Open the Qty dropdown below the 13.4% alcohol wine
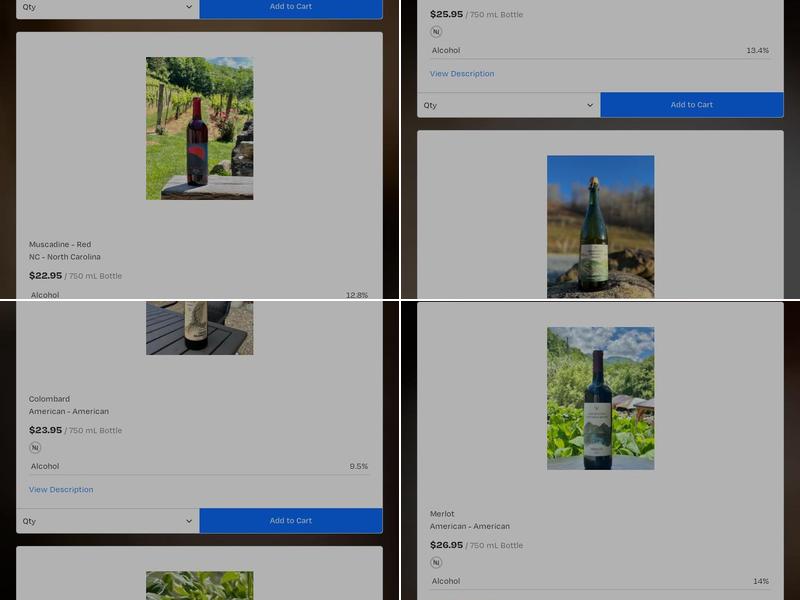Viewport: 800px width, 600px height. 508,105
